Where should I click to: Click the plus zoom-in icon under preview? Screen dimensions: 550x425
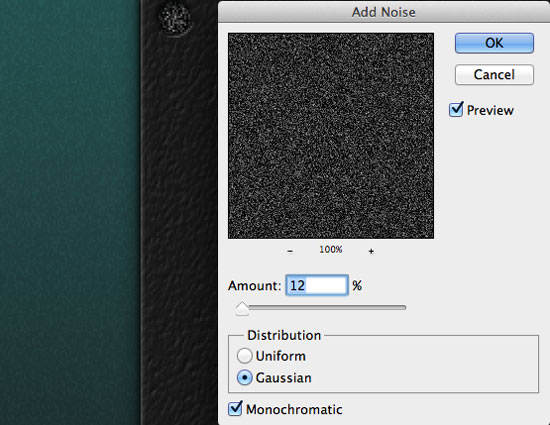point(371,251)
